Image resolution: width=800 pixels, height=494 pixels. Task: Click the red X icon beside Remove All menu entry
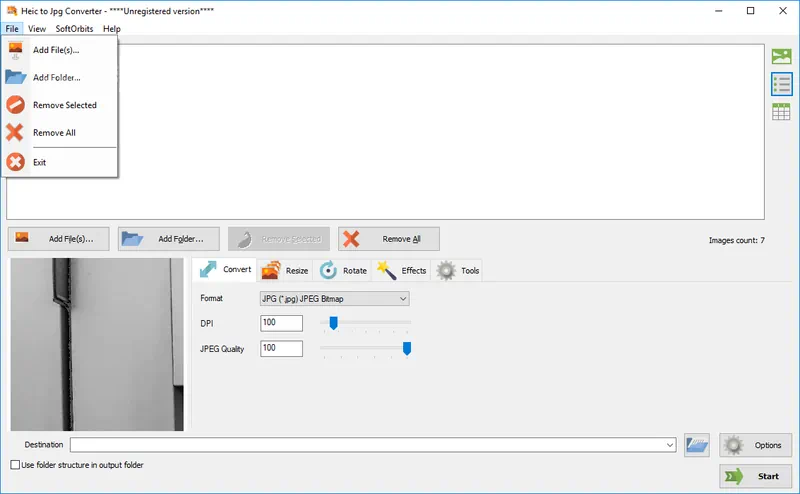click(x=15, y=132)
